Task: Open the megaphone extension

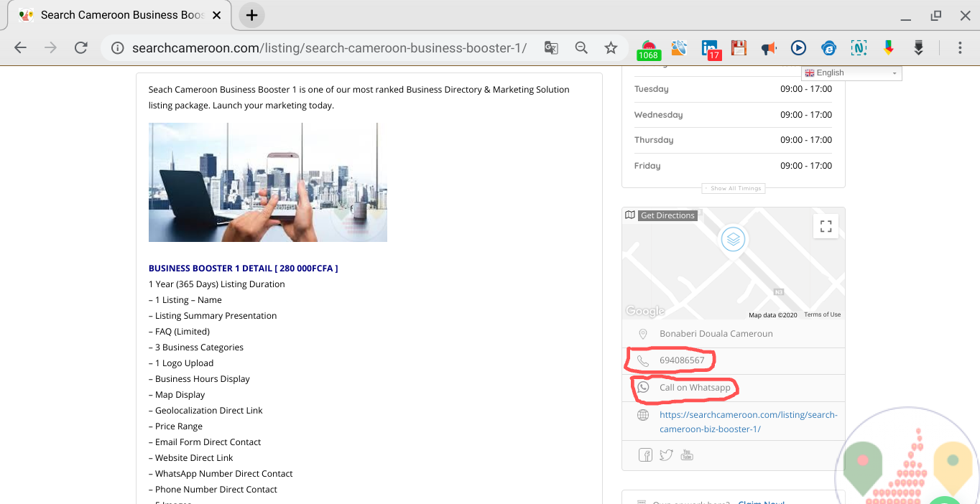Action: 769,48
